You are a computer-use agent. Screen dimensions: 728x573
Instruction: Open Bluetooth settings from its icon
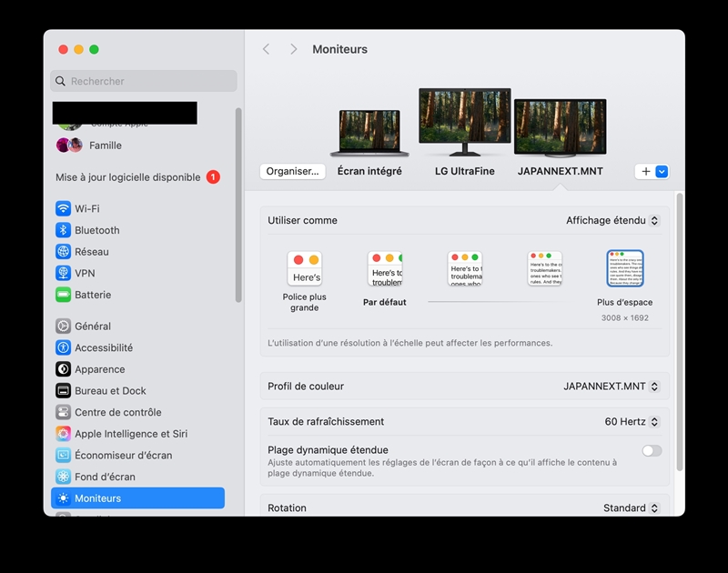63,230
